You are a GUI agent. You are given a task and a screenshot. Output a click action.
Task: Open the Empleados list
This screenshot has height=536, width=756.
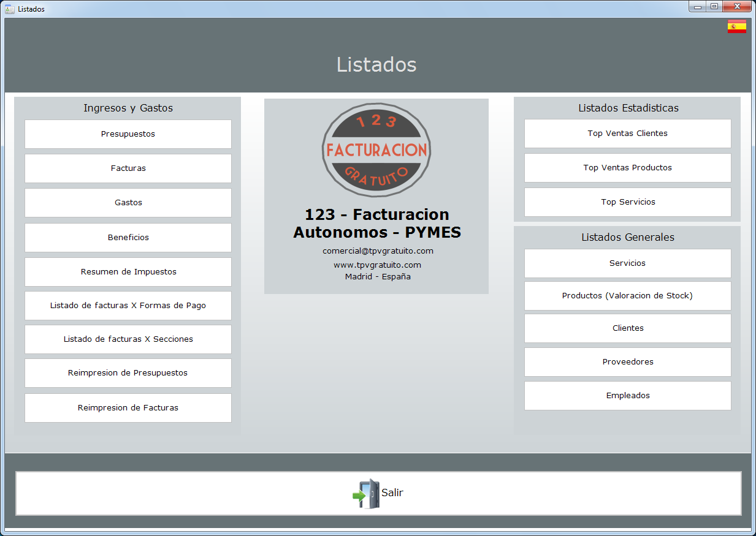coord(627,396)
